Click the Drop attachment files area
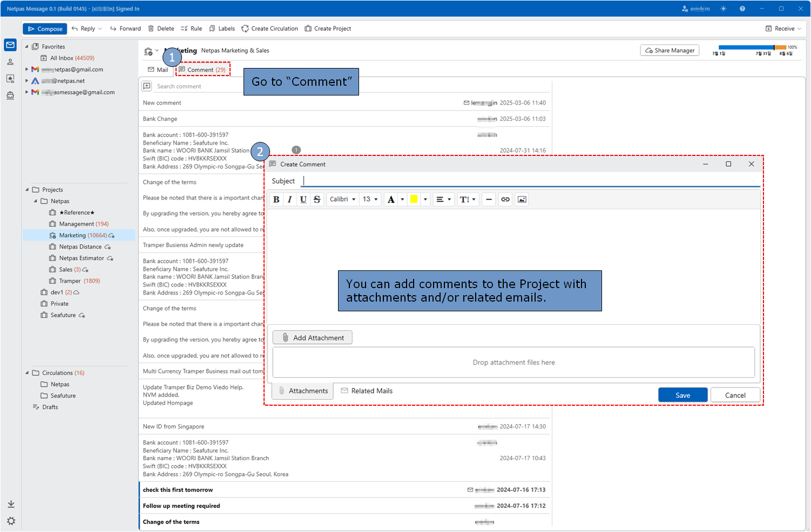This screenshot has height=532, width=811. [x=513, y=363]
